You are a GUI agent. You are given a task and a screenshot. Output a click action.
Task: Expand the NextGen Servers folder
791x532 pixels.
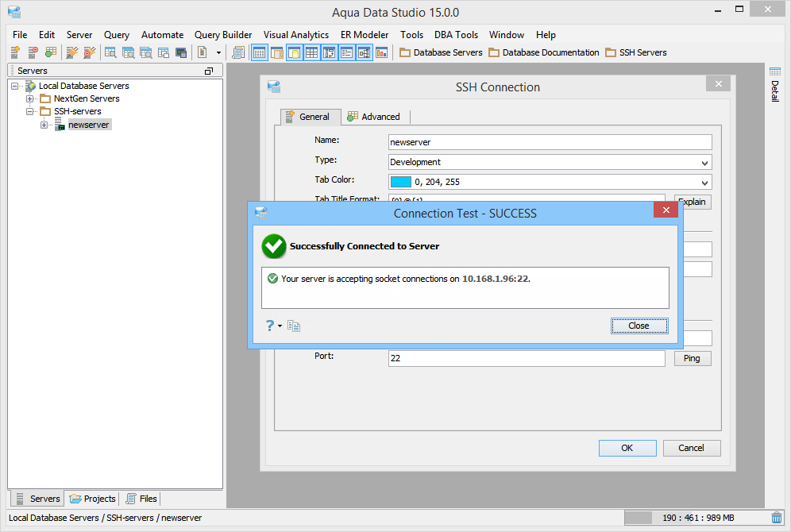pyautogui.click(x=29, y=98)
